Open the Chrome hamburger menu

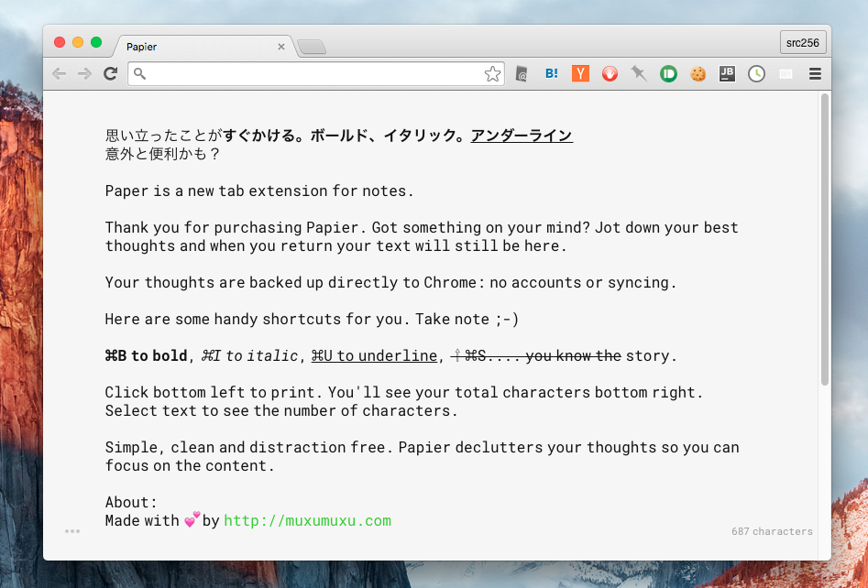click(815, 73)
